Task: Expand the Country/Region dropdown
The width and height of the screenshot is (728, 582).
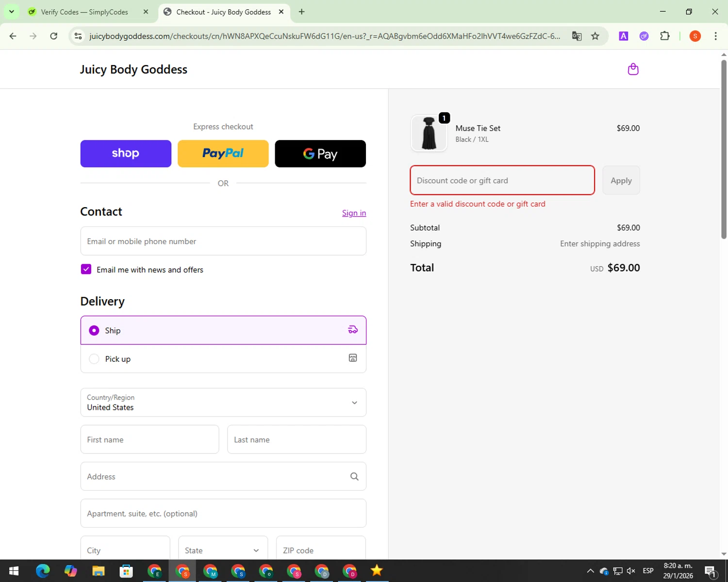Action: click(x=223, y=403)
